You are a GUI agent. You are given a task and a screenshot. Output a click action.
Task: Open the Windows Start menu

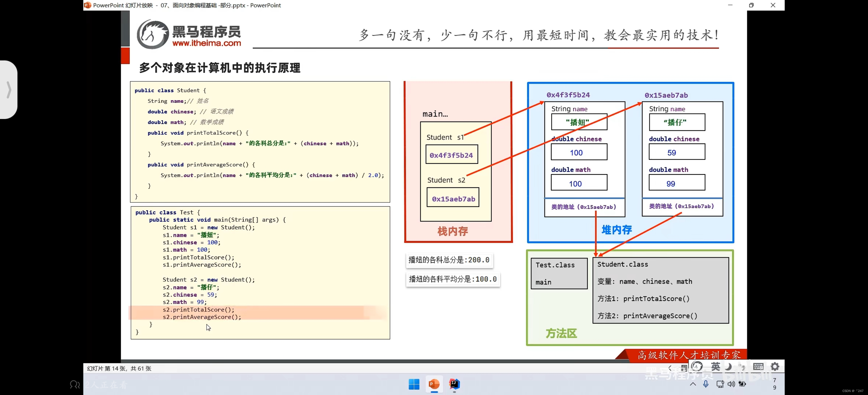click(414, 384)
